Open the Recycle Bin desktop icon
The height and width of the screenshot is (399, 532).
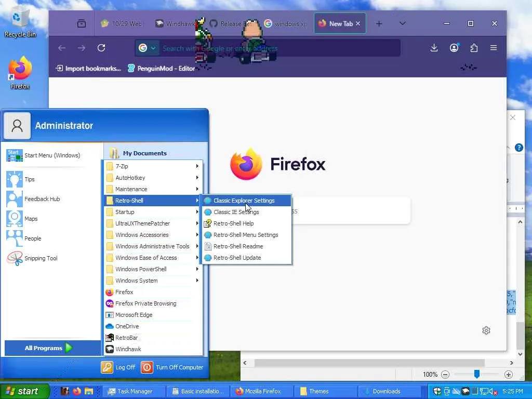[20, 23]
